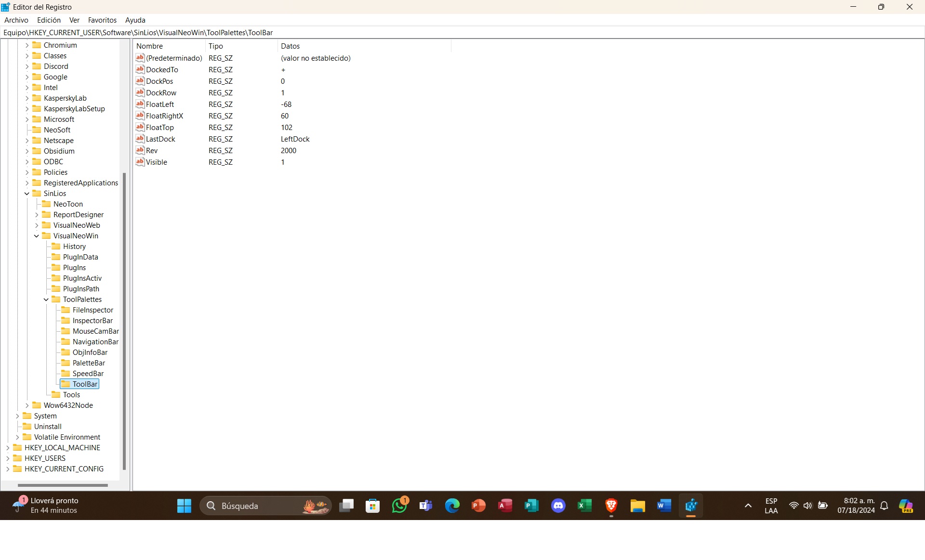The height and width of the screenshot is (560, 925).
Task: Select the HKEY_USERS folder icon
Action: coord(17,458)
